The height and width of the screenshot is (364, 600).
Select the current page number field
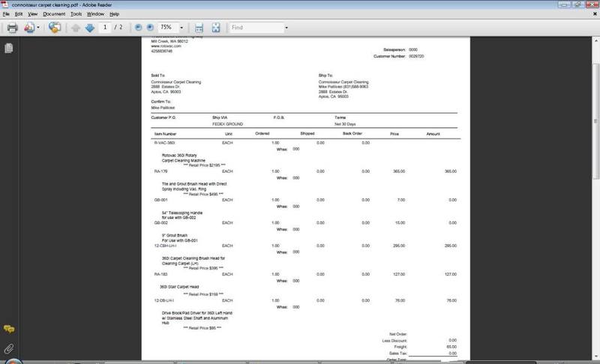105,27
